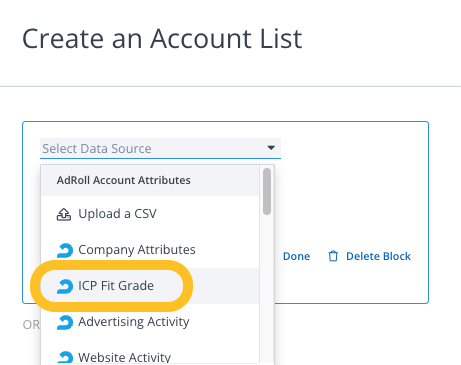
Task: Choose Upload a CSV option
Action: pos(150,214)
